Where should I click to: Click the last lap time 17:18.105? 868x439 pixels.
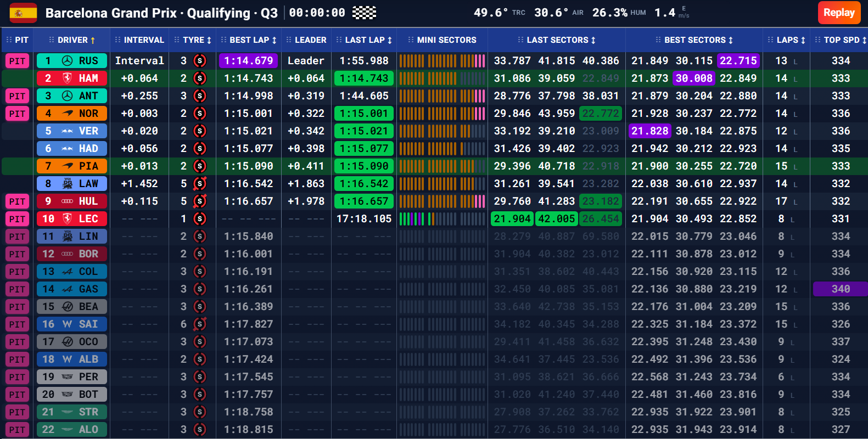(x=364, y=219)
